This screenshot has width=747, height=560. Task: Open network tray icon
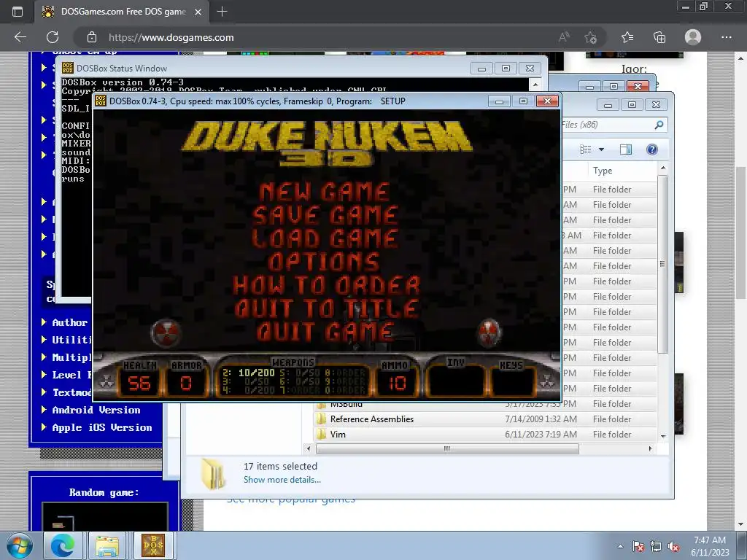point(656,546)
